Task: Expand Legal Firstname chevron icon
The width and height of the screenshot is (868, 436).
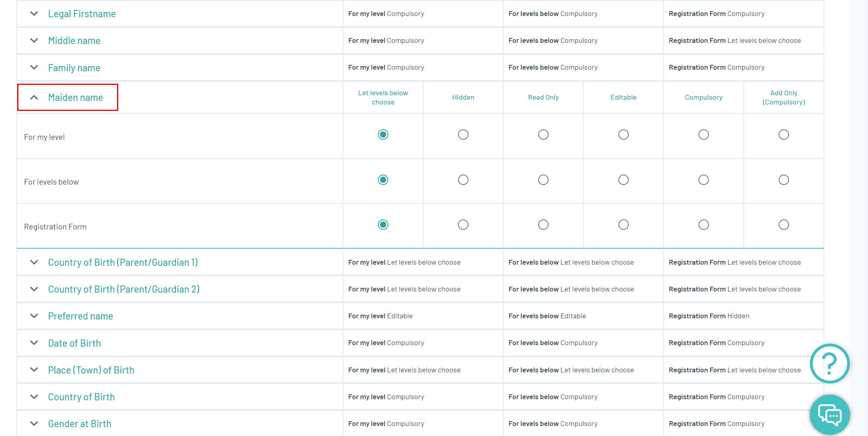Action: pos(34,14)
